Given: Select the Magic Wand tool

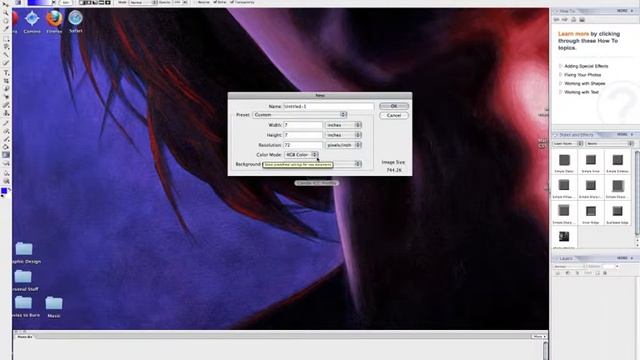Looking at the screenshot, I should (x=6, y=55).
